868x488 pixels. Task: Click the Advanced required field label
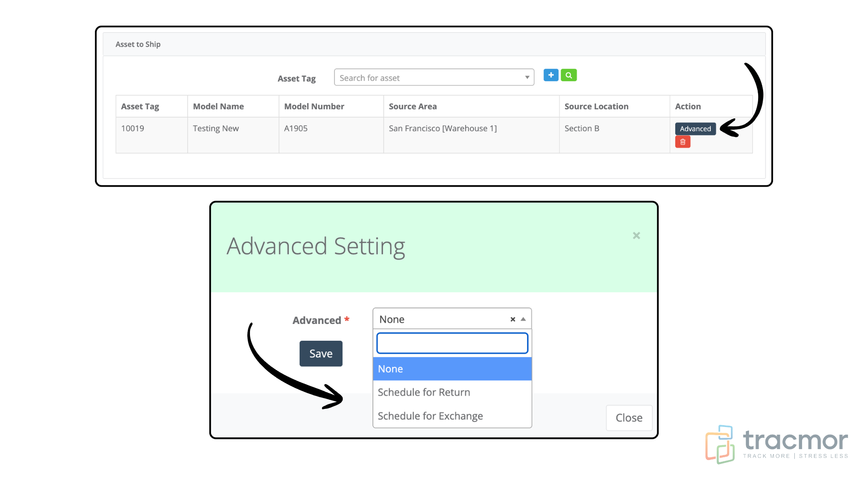pyautogui.click(x=321, y=320)
